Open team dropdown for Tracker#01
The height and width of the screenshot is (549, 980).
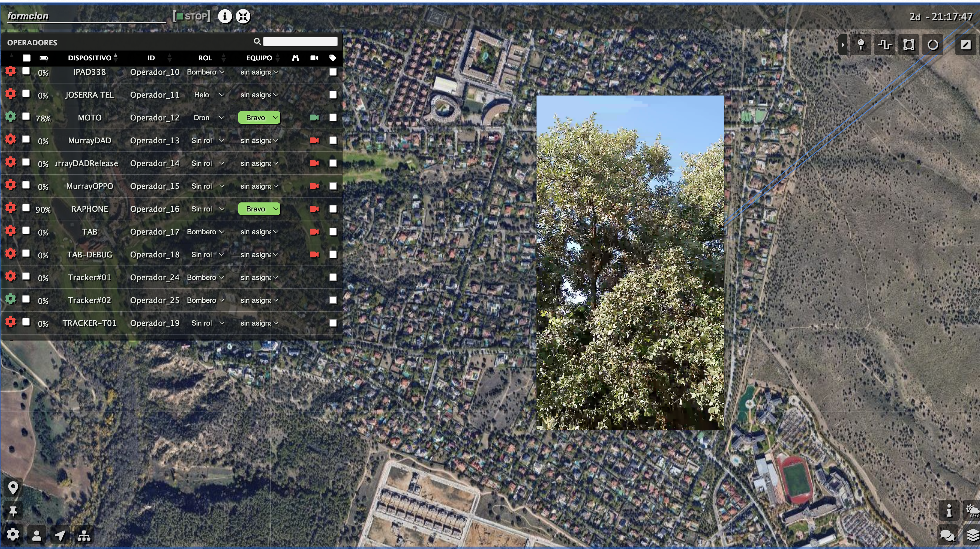259,278
